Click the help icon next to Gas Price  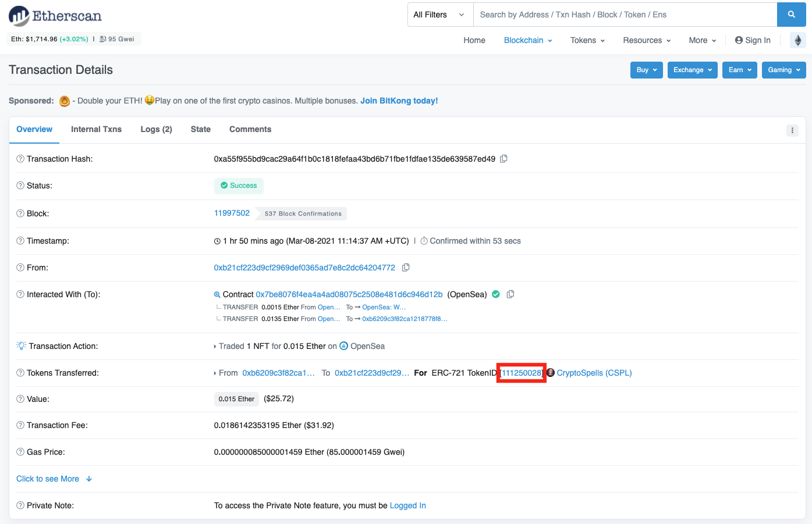coord(20,452)
